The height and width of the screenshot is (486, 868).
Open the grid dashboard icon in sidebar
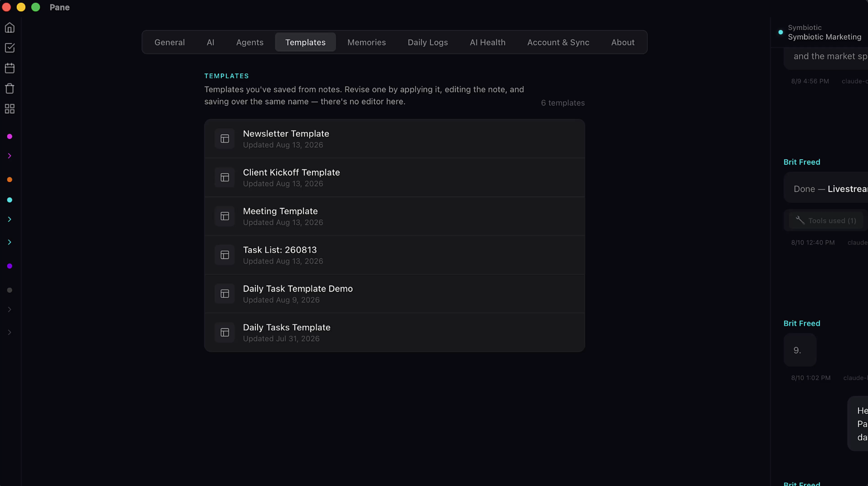[10, 109]
